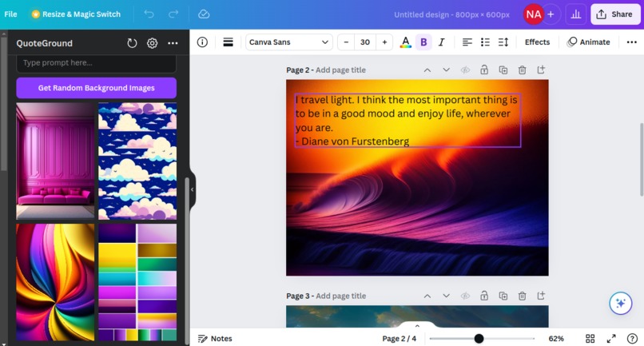Open Resize & Magic Switch
Image resolution: width=644 pixels, height=346 pixels.
pos(76,14)
